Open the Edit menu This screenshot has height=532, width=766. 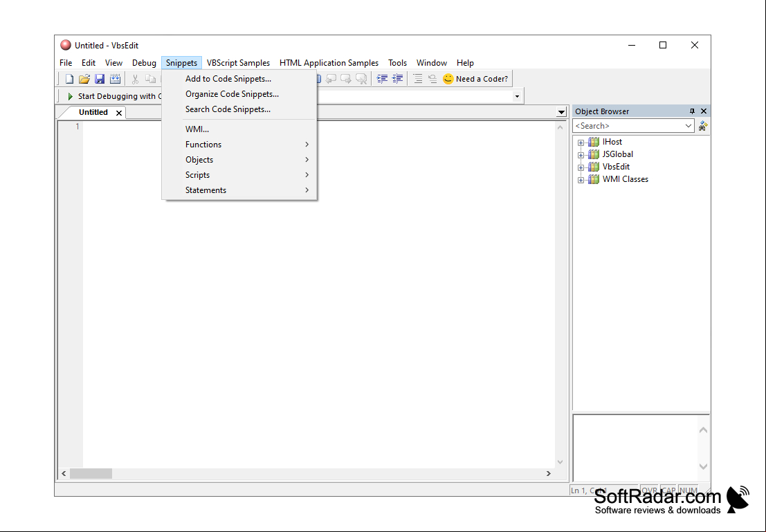89,62
